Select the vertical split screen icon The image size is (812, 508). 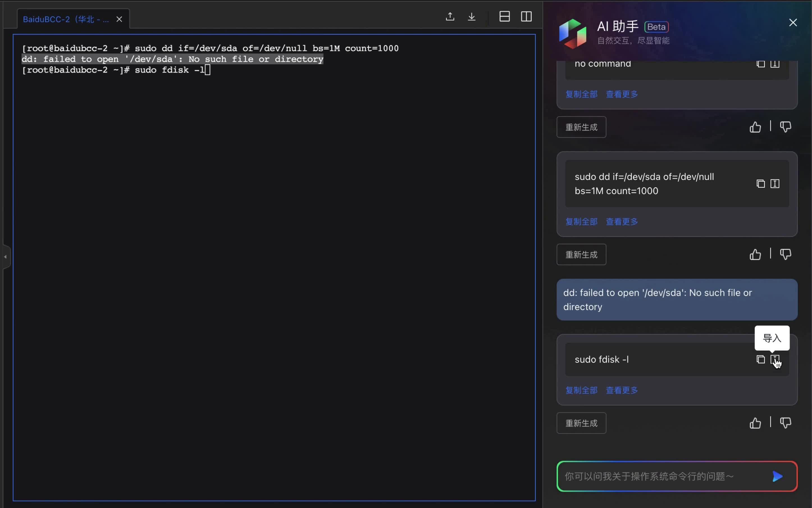(526, 16)
